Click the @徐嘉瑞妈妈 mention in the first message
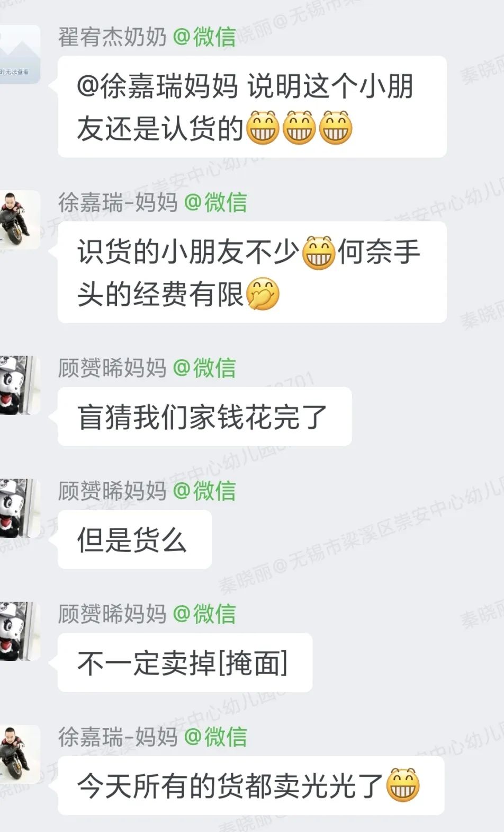504x832 pixels. (x=158, y=86)
